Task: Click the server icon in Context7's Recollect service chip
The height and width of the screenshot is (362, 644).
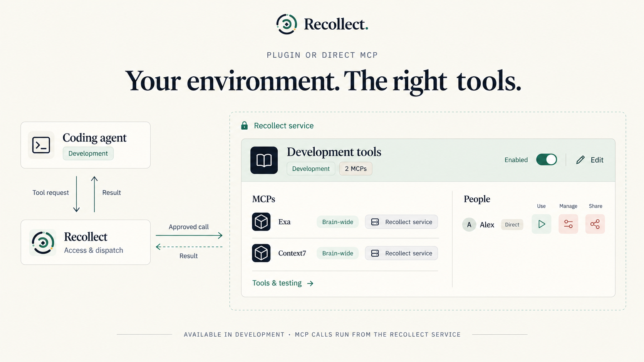Action: tap(375, 253)
